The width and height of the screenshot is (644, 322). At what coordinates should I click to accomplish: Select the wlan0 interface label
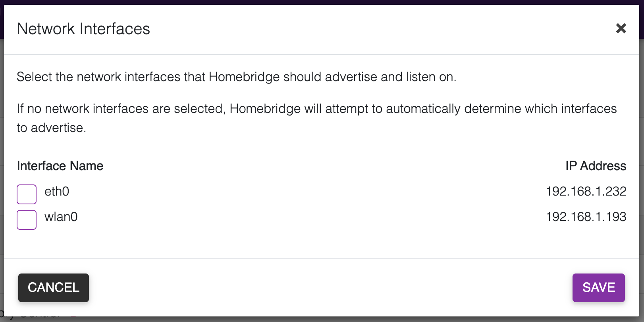(61, 217)
